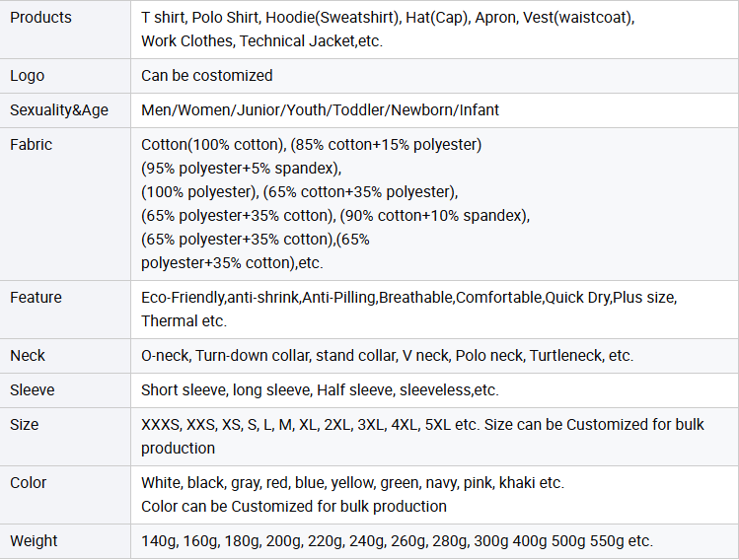Image resolution: width=739 pixels, height=560 pixels.
Task: Select the Feature label cell
Action: [36, 298]
